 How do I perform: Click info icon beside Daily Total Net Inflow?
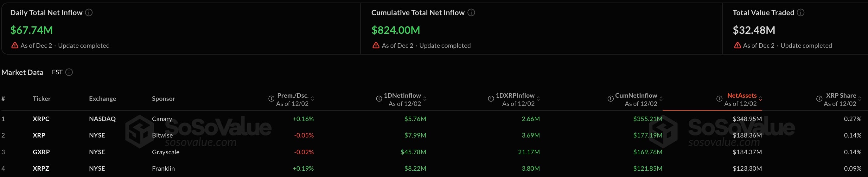pos(89,13)
